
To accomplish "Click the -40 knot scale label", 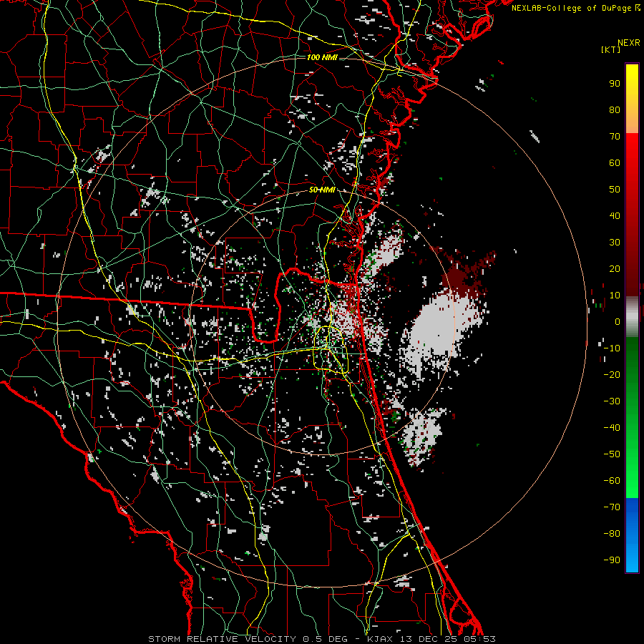I will 612,428.
